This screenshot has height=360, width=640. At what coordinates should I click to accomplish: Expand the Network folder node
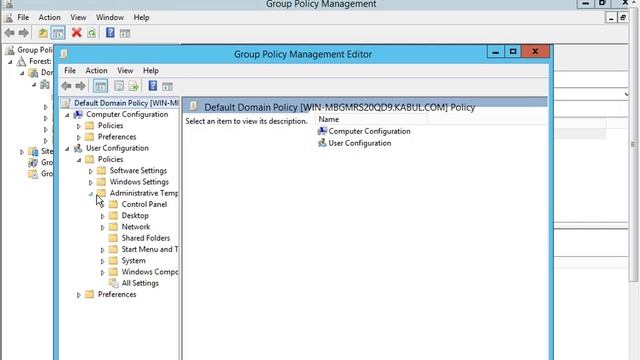pos(102,227)
